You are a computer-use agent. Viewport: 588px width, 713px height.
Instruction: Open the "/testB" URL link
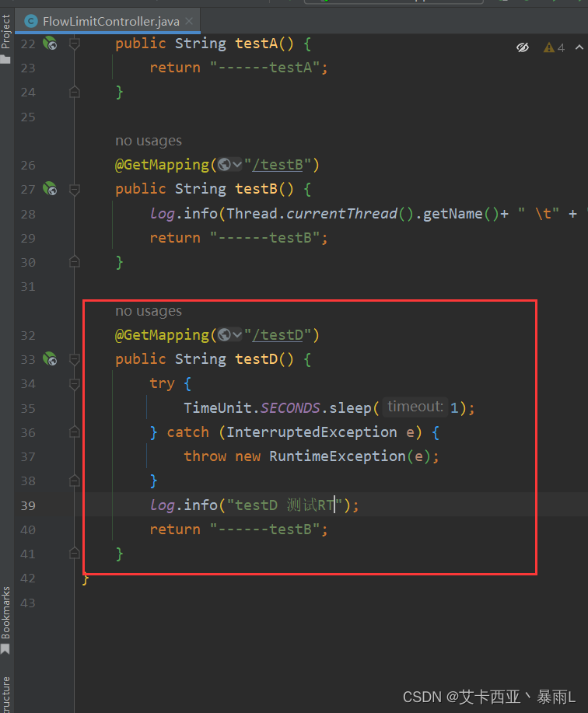278,165
